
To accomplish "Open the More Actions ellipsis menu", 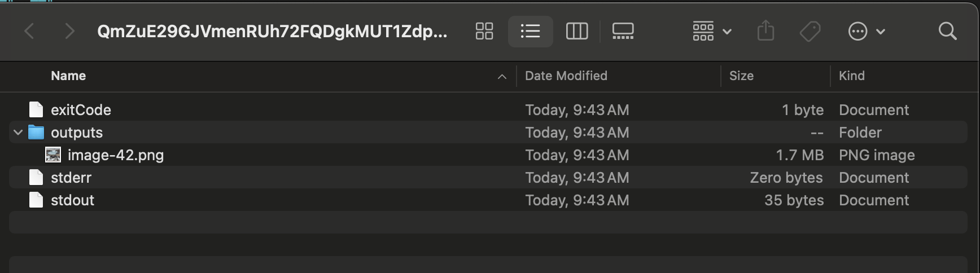I will point(867,31).
